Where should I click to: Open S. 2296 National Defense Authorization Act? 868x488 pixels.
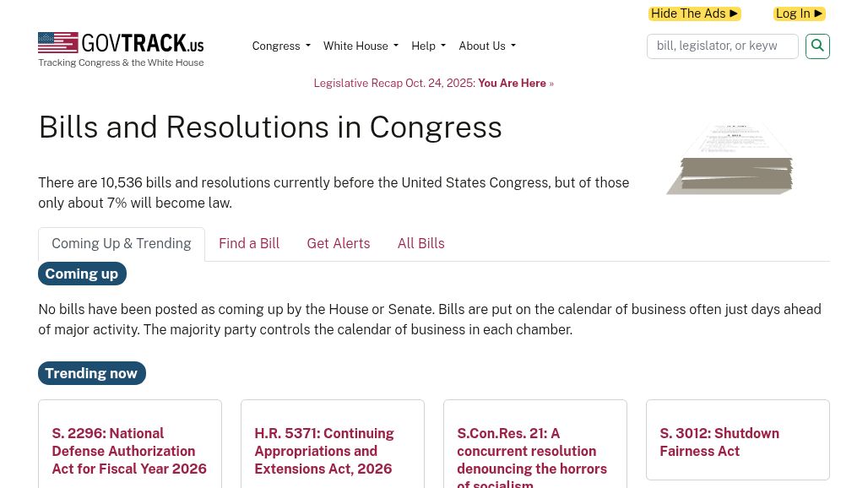point(128,451)
